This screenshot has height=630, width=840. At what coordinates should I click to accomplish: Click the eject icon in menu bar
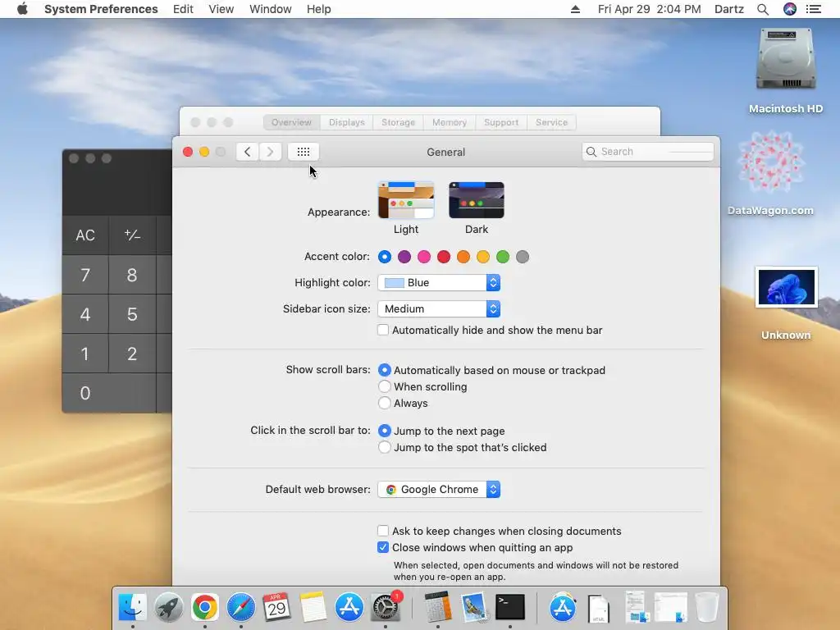(x=575, y=9)
